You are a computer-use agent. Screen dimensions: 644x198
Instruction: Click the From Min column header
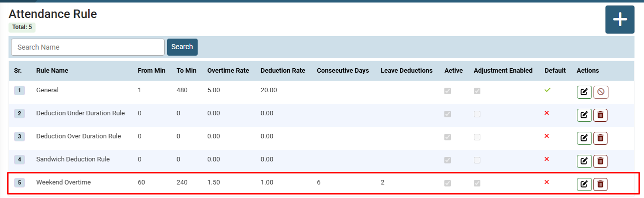[152, 71]
